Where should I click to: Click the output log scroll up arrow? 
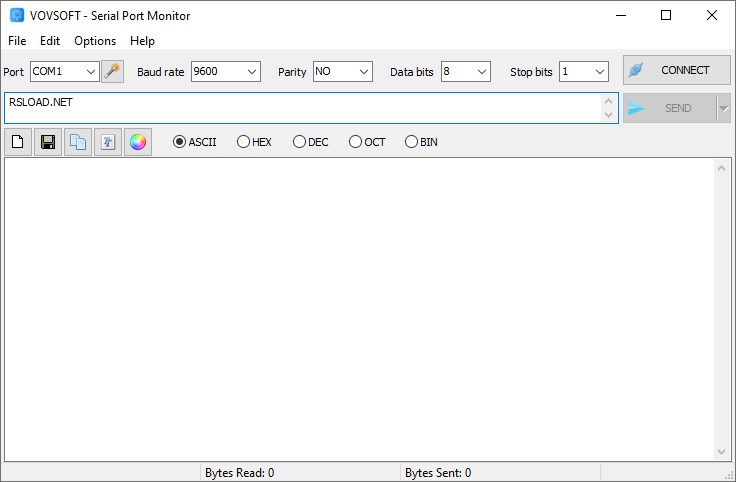(x=721, y=168)
